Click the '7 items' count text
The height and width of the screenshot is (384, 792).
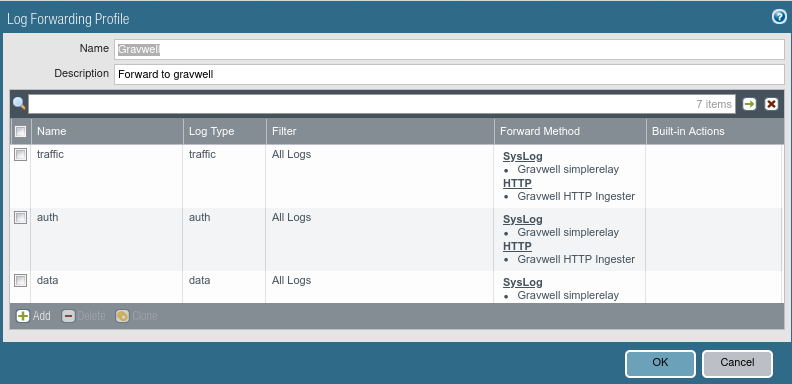(714, 104)
